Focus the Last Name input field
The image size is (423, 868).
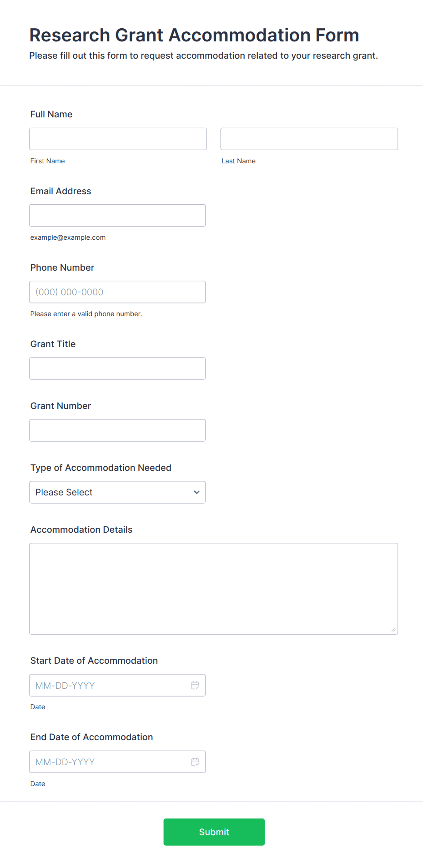[x=309, y=139]
